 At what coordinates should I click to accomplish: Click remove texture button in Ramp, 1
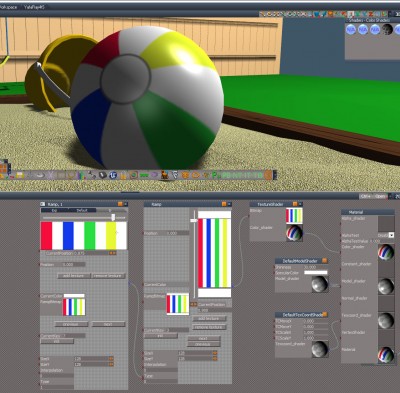click(109, 276)
